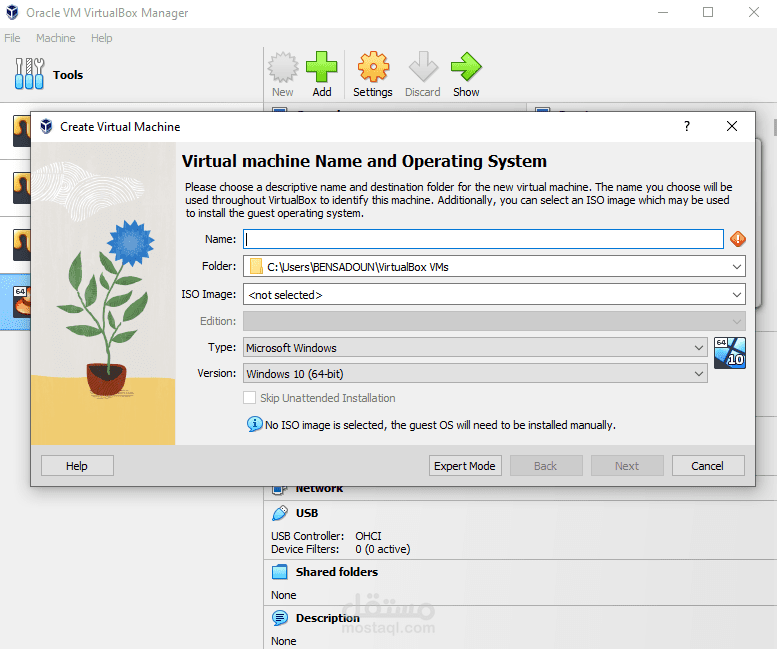Image resolution: width=777 pixels, height=649 pixels.
Task: Open the disabled Edition dropdown
Action: pos(494,321)
